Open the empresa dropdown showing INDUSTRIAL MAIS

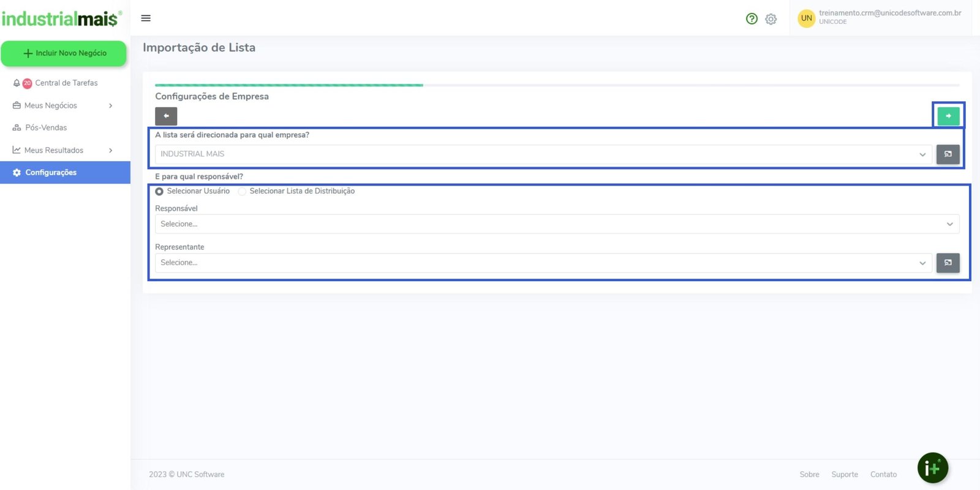click(x=543, y=154)
